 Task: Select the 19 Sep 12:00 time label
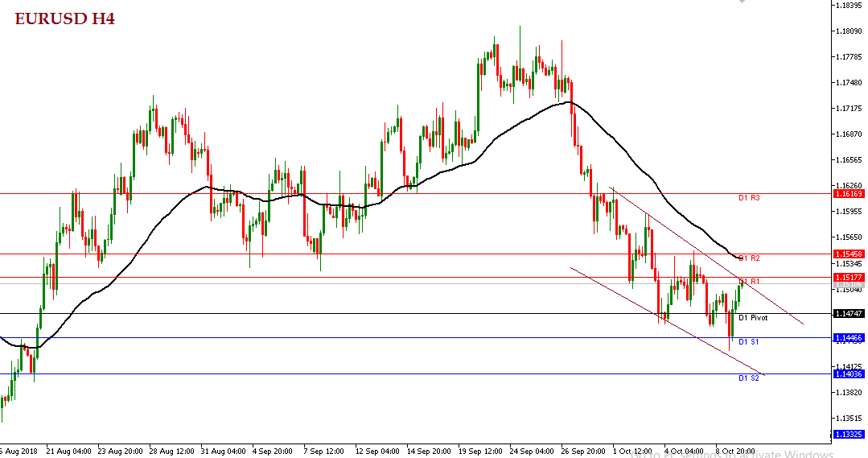pos(479,451)
